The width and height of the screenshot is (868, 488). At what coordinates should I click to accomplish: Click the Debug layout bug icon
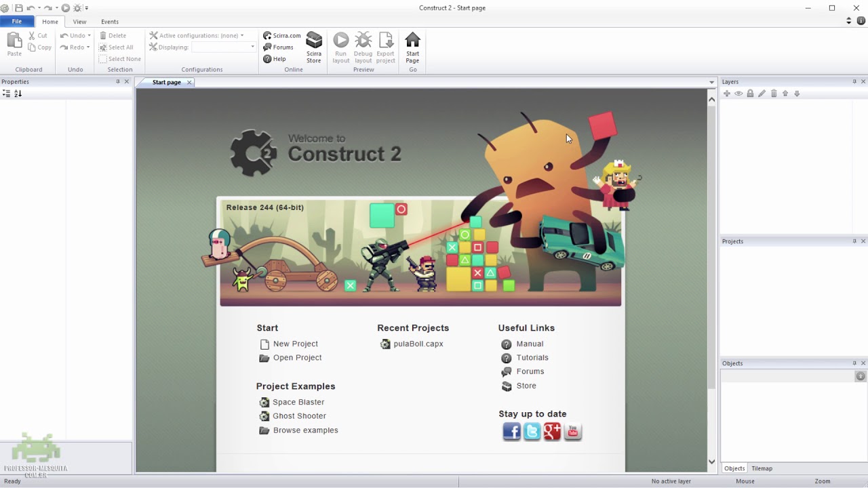click(363, 40)
